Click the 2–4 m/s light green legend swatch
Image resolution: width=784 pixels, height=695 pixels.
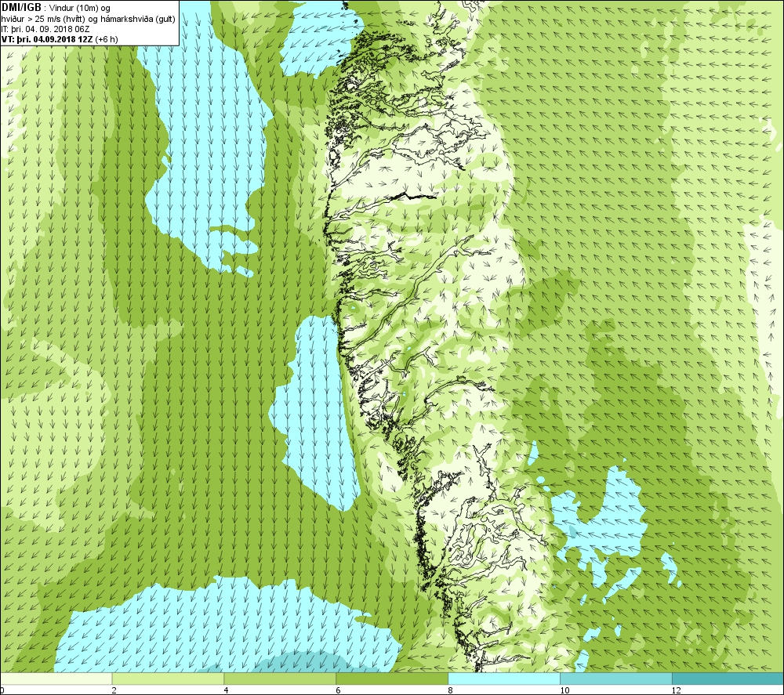[x=168, y=679]
